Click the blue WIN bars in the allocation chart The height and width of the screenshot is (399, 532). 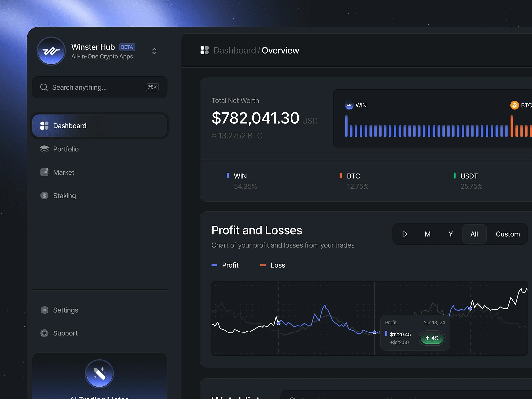(427, 126)
